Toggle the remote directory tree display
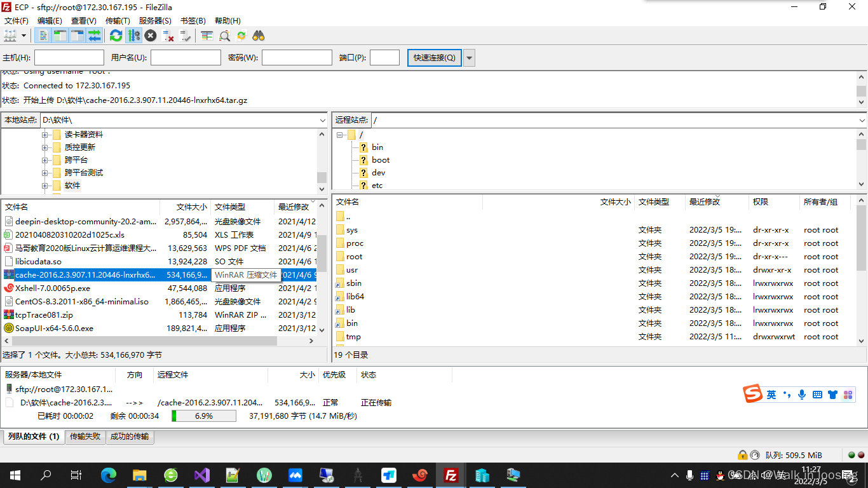 point(77,36)
